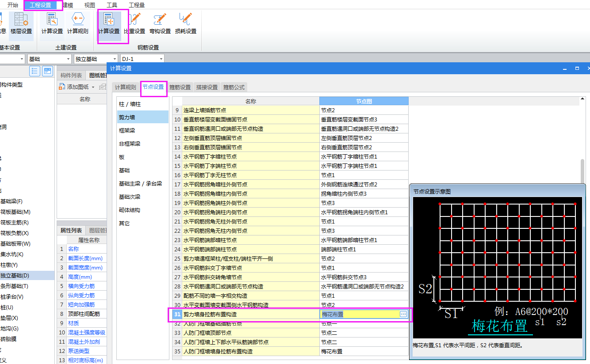This screenshot has width=590, height=364.
Task: Select 基础 in the dialog component list
Action: tap(142, 170)
